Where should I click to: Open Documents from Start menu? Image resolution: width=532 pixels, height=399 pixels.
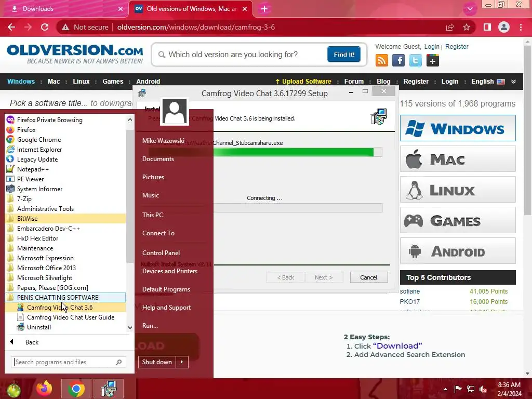coord(158,159)
